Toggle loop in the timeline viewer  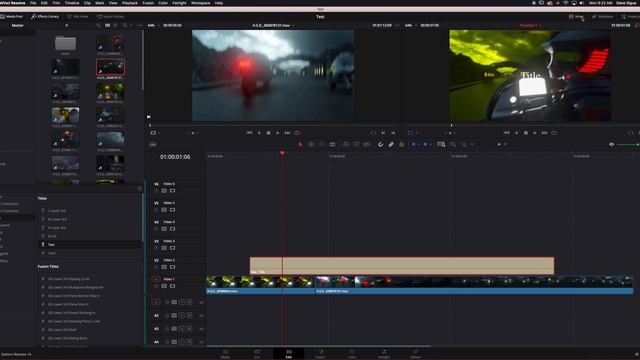(x=554, y=133)
